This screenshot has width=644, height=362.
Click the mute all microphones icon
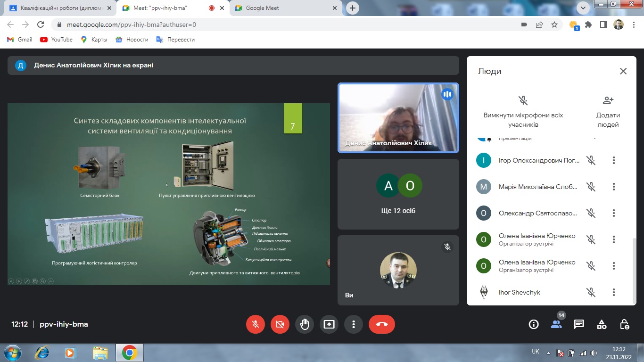523,100
